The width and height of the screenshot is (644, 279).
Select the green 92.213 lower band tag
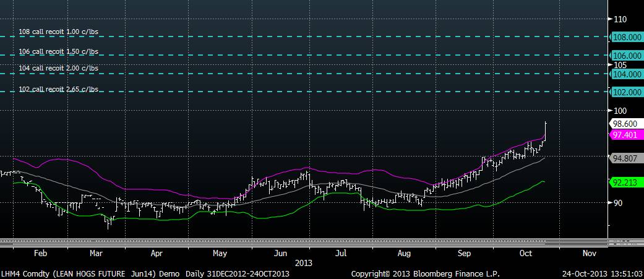point(624,182)
